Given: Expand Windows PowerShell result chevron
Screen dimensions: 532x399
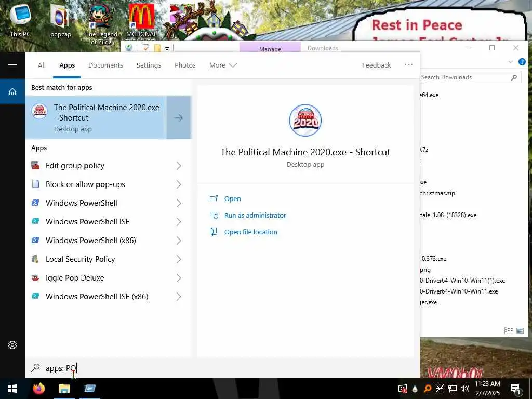Looking at the screenshot, I should click(179, 203).
